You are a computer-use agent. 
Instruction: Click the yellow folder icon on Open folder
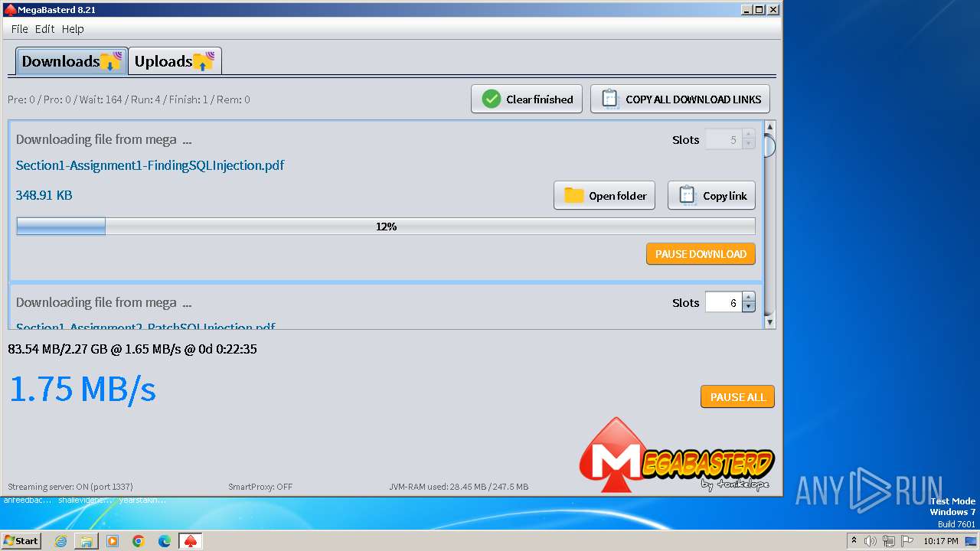pyautogui.click(x=574, y=196)
